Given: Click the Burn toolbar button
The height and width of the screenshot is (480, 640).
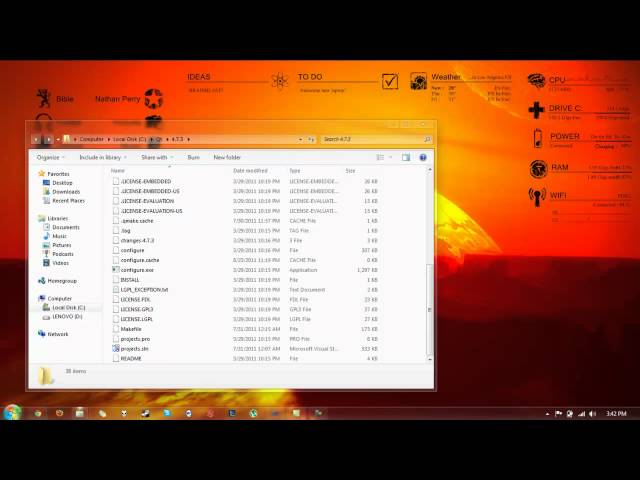Looking at the screenshot, I should pyautogui.click(x=193, y=157).
